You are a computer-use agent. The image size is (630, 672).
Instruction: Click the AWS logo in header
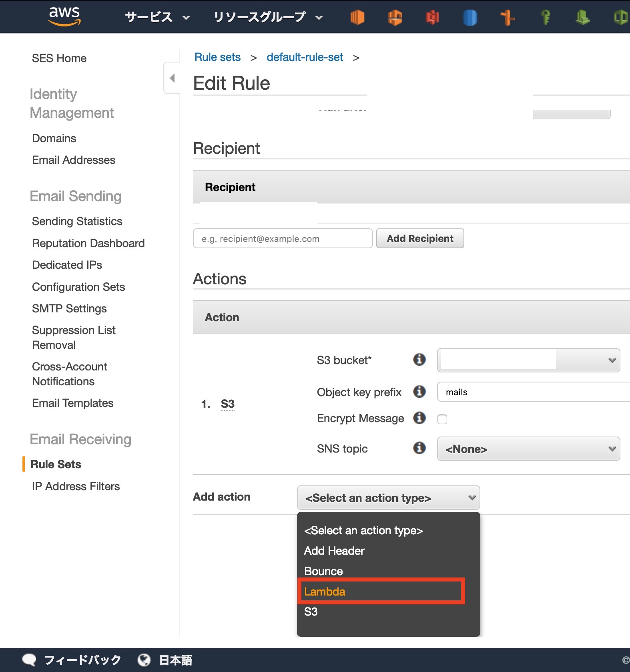tap(64, 16)
